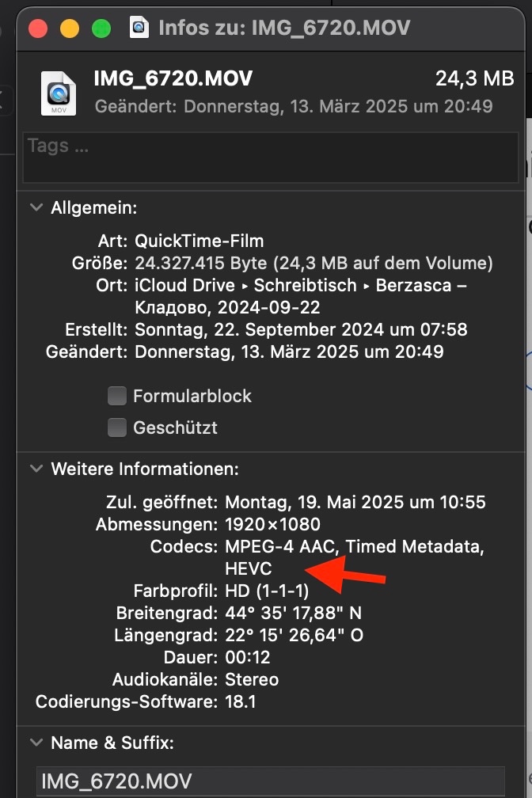Click the QuickTime MOV file icon in header
Image resolution: width=532 pixels, height=798 pixels.
pos(58,93)
